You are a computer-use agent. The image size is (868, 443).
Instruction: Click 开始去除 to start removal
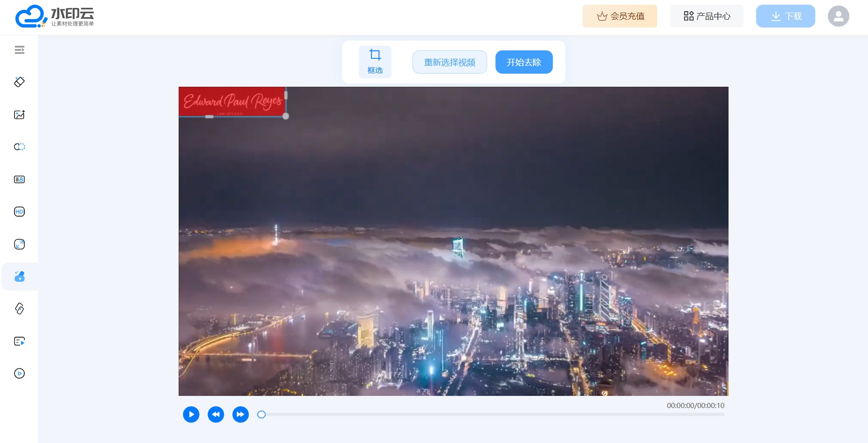524,62
